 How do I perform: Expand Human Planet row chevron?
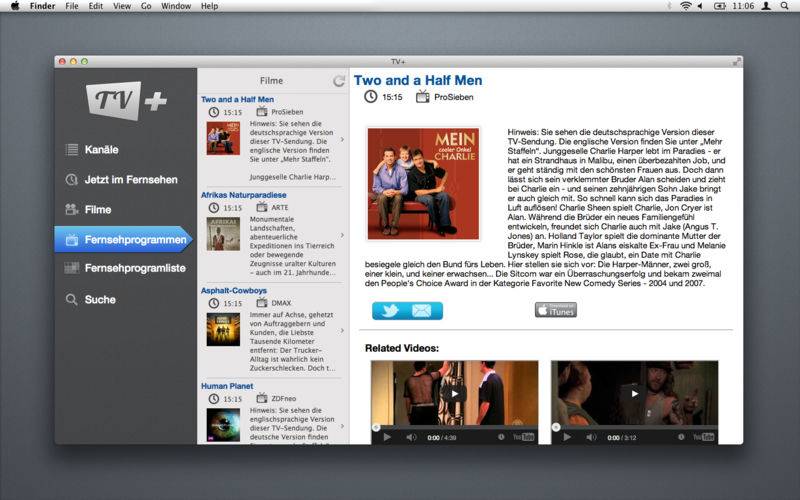[x=342, y=426]
